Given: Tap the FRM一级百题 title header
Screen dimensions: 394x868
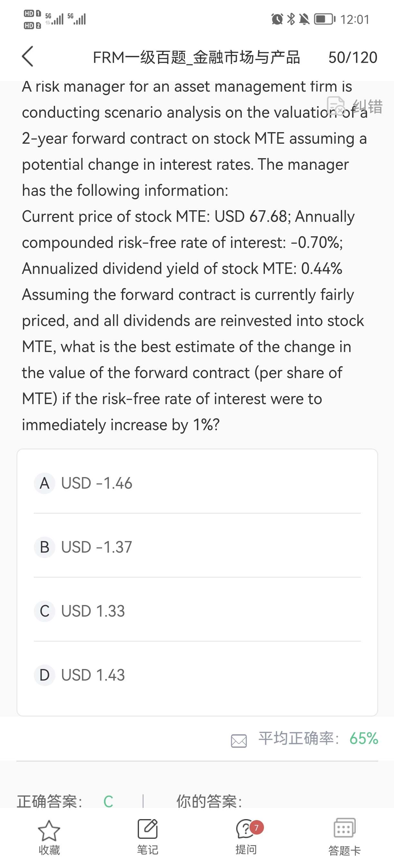Looking at the screenshot, I should (x=196, y=57).
